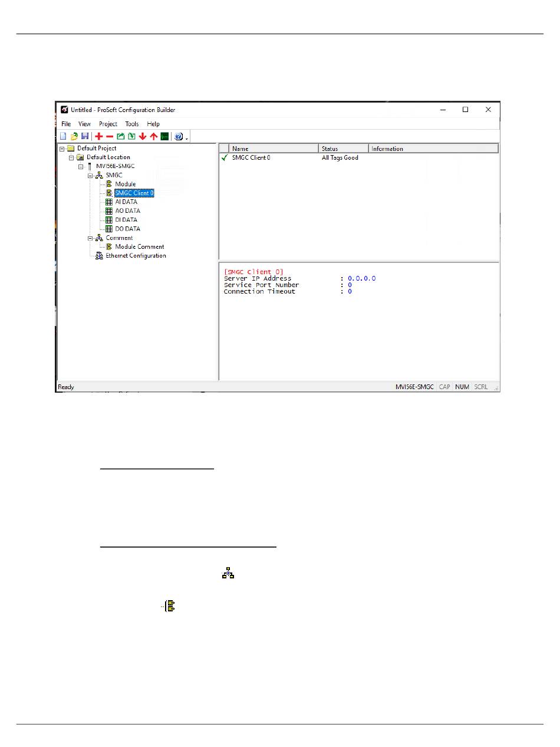Collapse the Default Project tree node
The image size is (560, 747).
tap(62, 149)
